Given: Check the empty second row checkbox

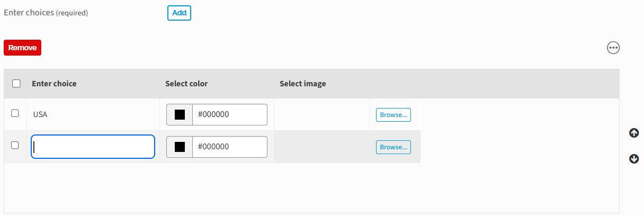Looking at the screenshot, I should (x=15, y=145).
